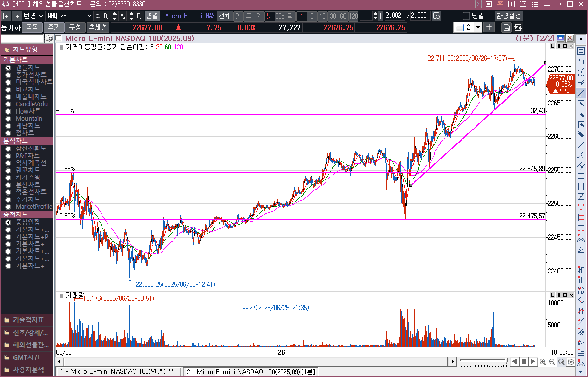
Task: Select the 종가선차트 radio option
Action: (x=8, y=75)
